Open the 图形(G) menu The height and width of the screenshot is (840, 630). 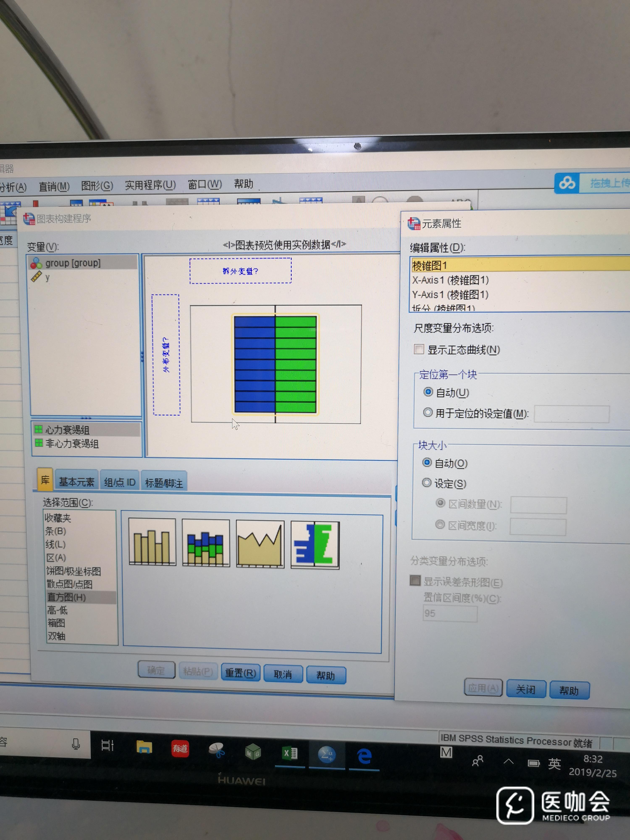click(x=97, y=186)
